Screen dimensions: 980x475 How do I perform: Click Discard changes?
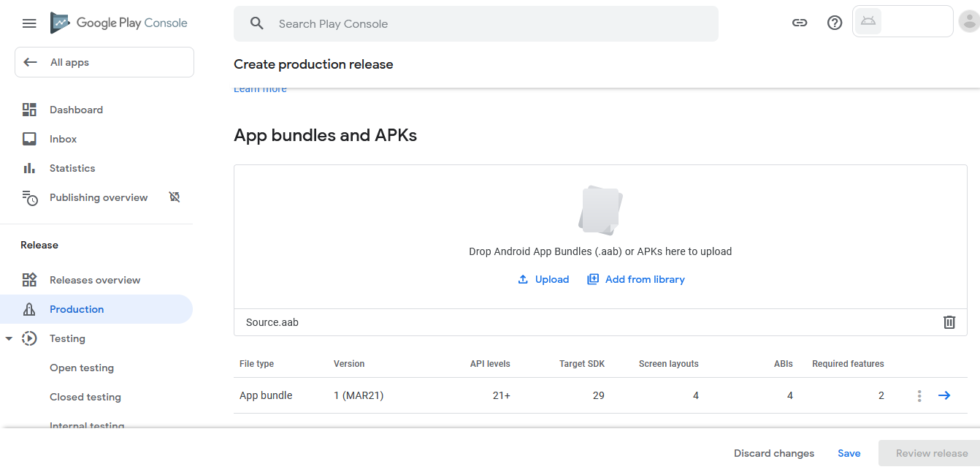(774, 453)
